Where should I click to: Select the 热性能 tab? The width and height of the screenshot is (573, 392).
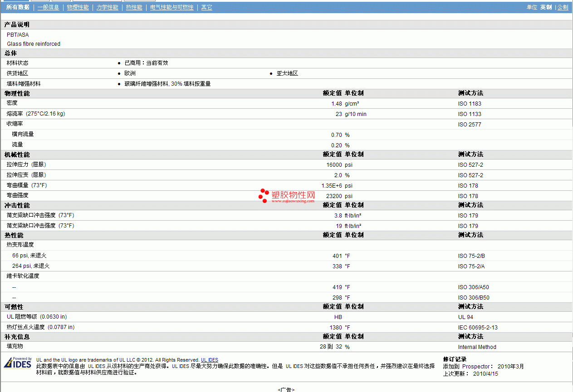[x=134, y=7]
